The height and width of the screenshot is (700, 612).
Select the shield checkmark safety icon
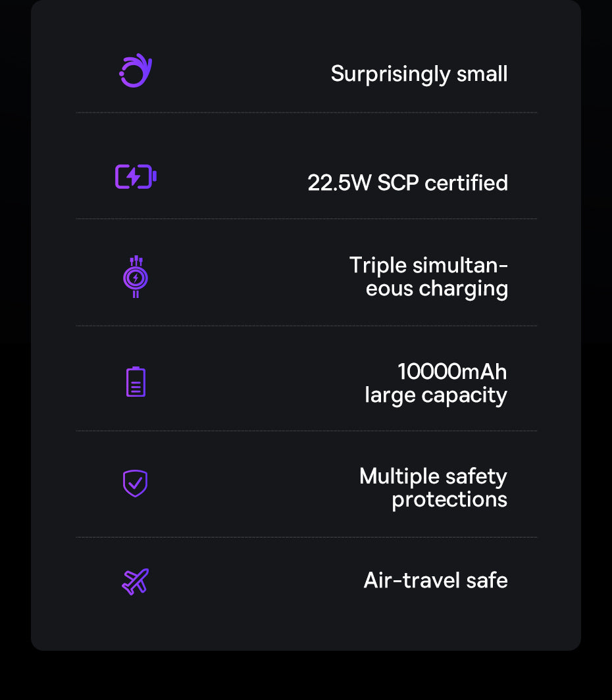click(135, 484)
